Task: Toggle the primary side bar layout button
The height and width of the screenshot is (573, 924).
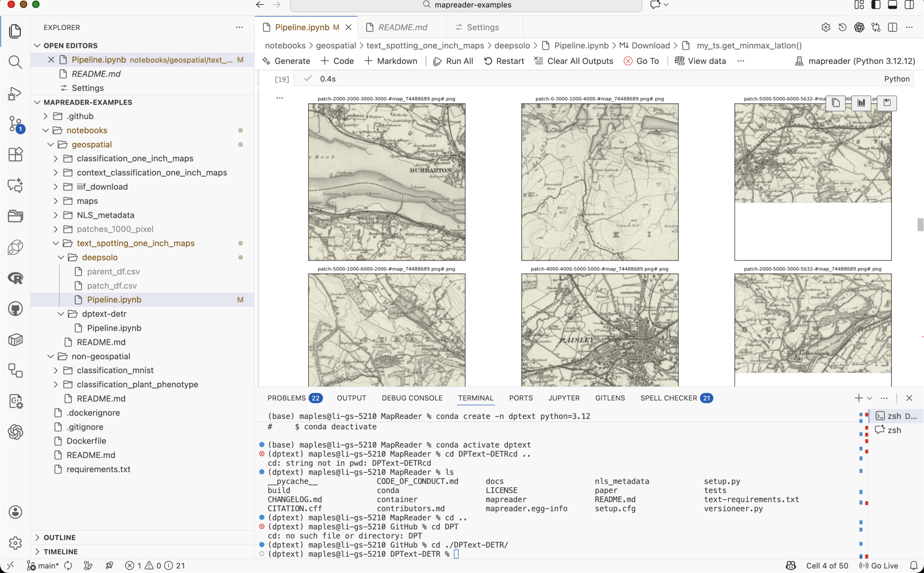Action: point(876,5)
